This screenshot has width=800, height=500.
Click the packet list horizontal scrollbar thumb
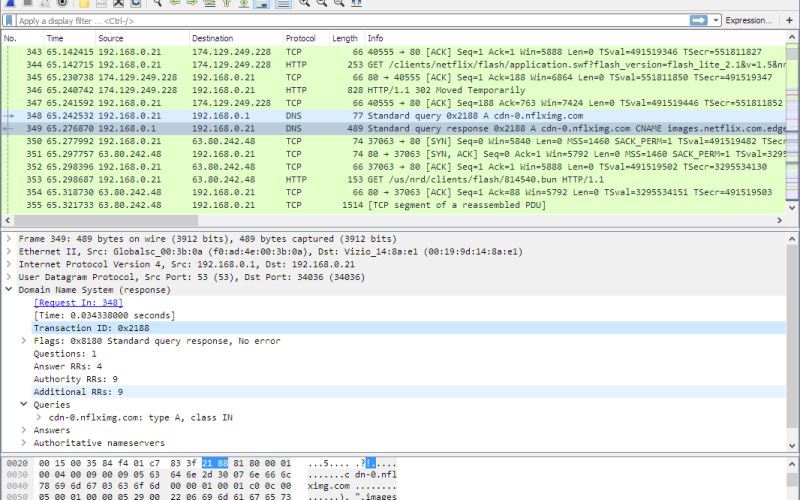click(x=106, y=220)
